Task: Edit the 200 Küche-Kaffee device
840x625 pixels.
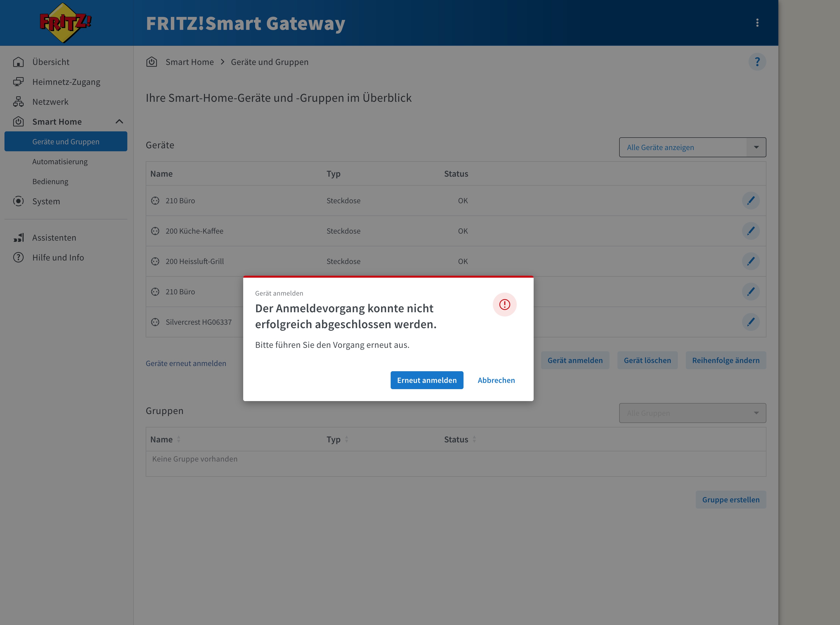Action: (x=750, y=231)
